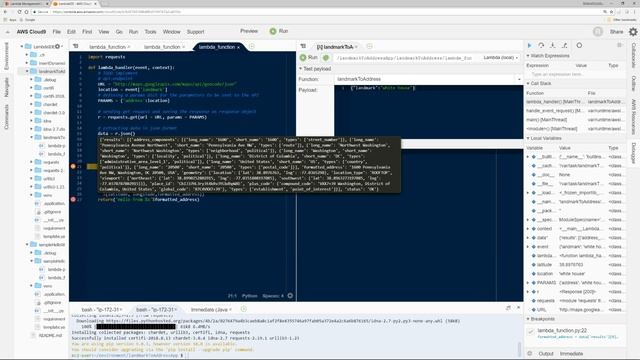Click Spaces: 4 in editor status bar
This screenshot has height=360, width=640.
pyautogui.click(x=273, y=296)
